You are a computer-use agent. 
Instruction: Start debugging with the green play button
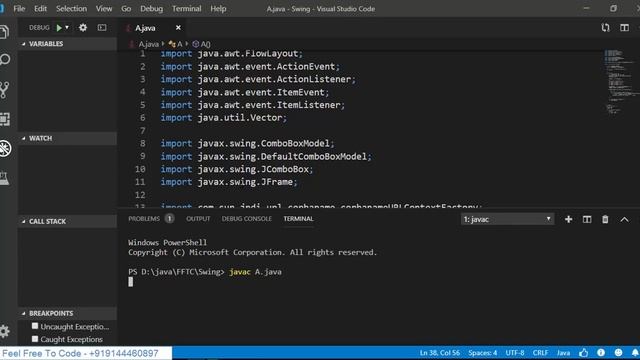click(x=59, y=28)
